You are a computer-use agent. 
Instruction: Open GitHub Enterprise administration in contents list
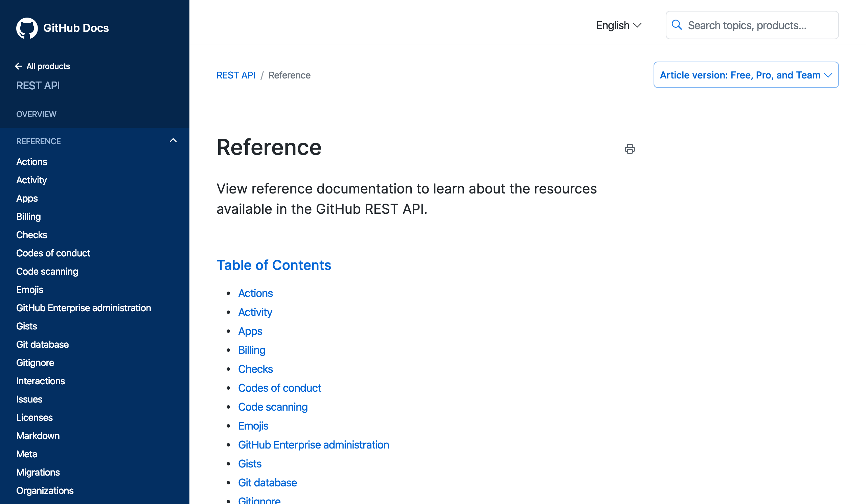coord(313,444)
